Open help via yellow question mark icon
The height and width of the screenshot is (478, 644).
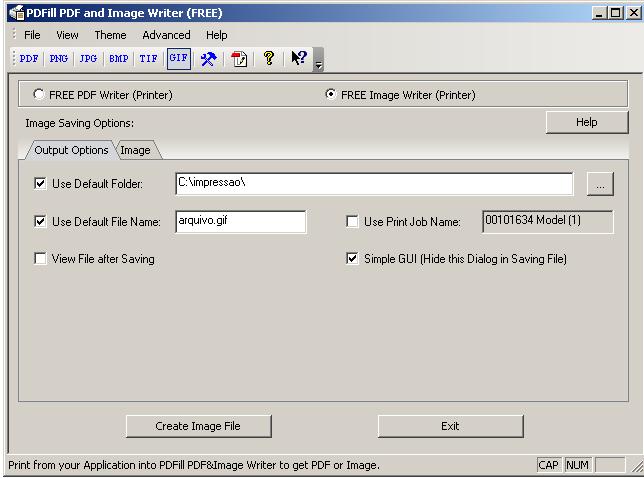269,58
